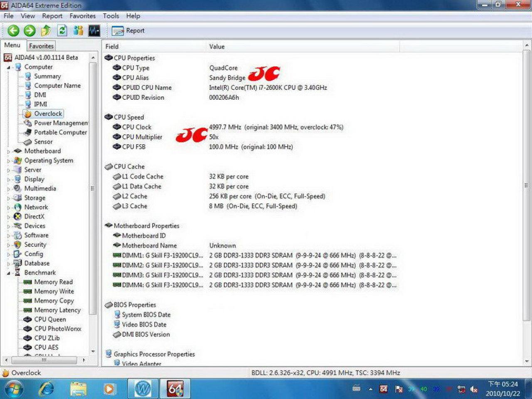Click the CPU Multiplier field row

point(251,137)
